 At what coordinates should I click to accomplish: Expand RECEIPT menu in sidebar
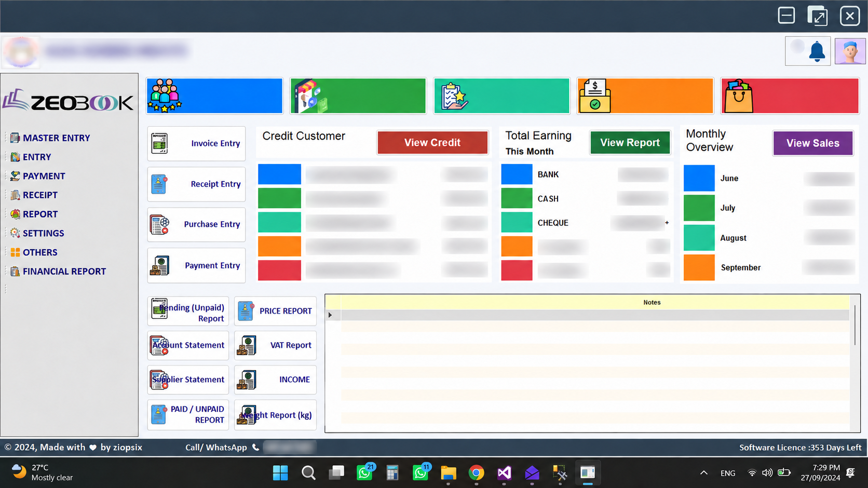40,195
